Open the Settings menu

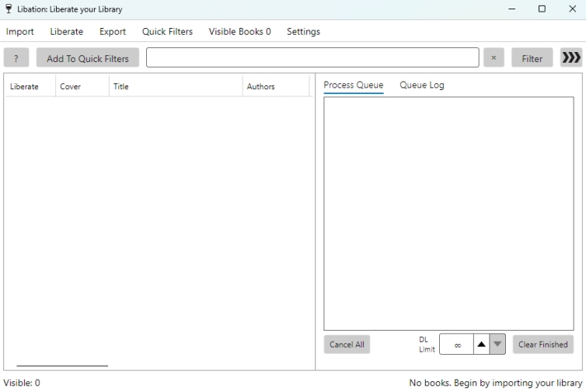coord(303,32)
